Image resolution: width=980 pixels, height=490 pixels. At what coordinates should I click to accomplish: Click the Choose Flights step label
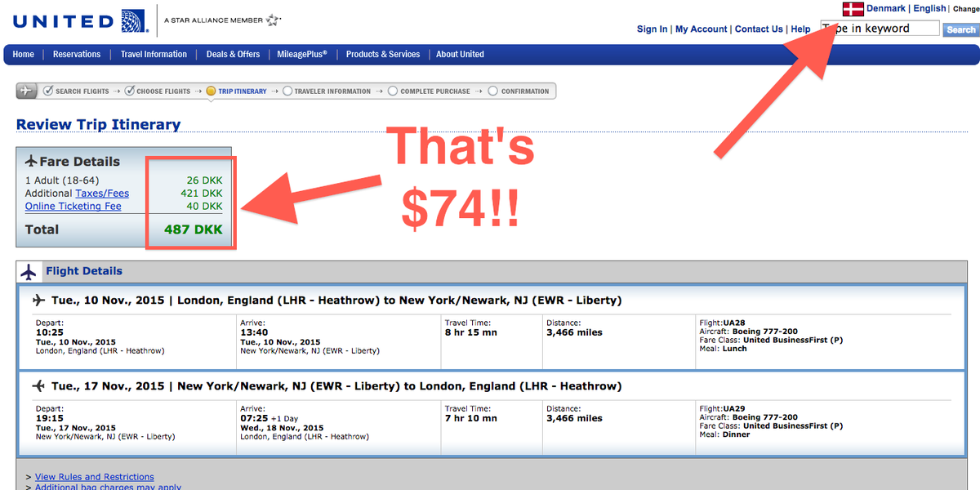[163, 91]
